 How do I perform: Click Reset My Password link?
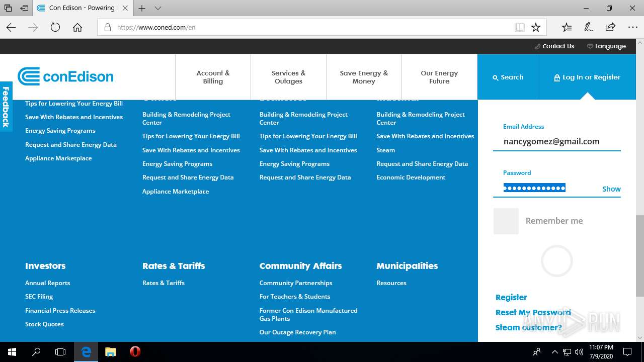[533, 312]
